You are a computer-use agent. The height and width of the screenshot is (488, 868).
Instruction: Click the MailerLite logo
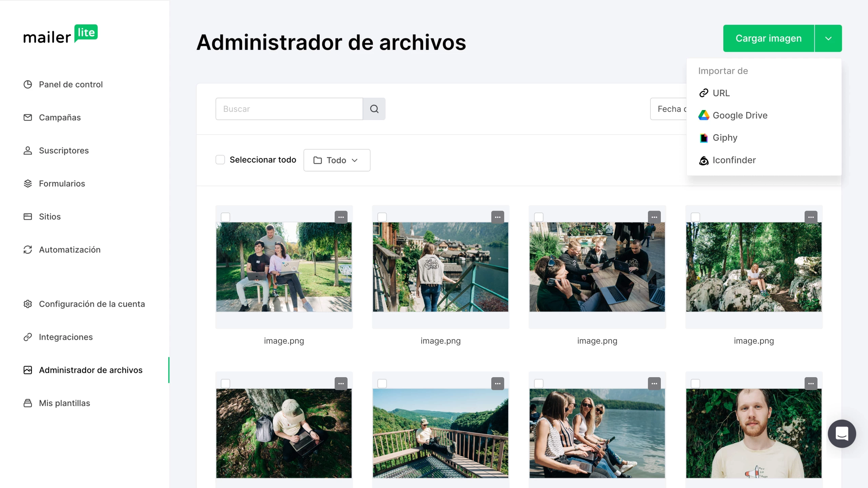coord(60,34)
